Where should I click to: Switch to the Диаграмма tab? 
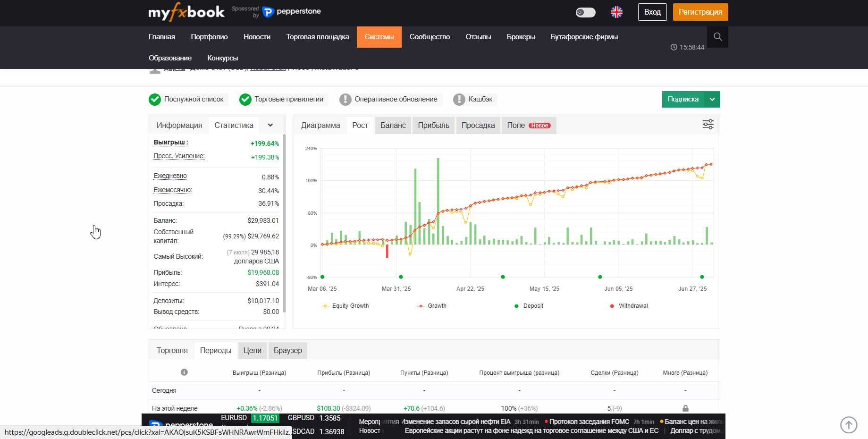(320, 125)
